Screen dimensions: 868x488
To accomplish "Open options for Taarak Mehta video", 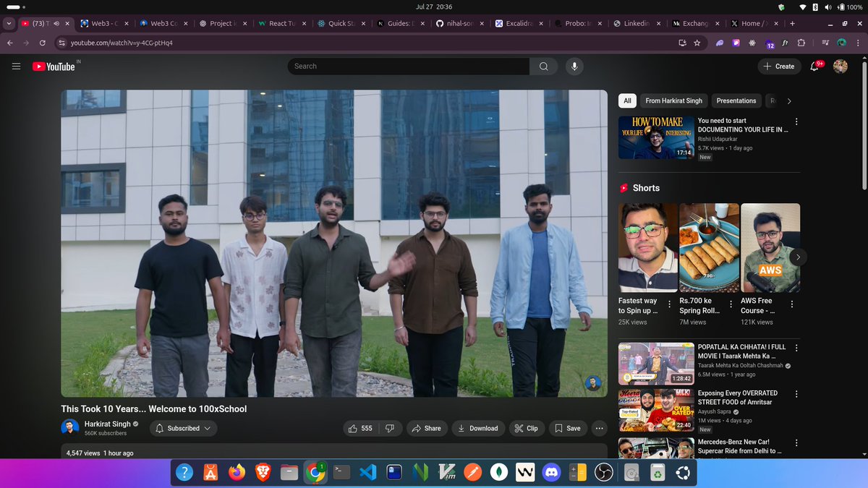I will pyautogui.click(x=796, y=348).
